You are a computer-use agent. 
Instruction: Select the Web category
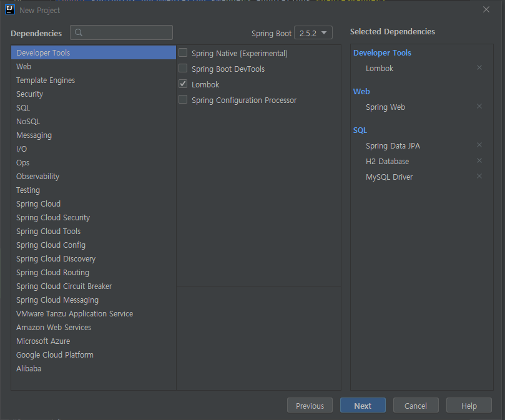[x=94, y=66]
